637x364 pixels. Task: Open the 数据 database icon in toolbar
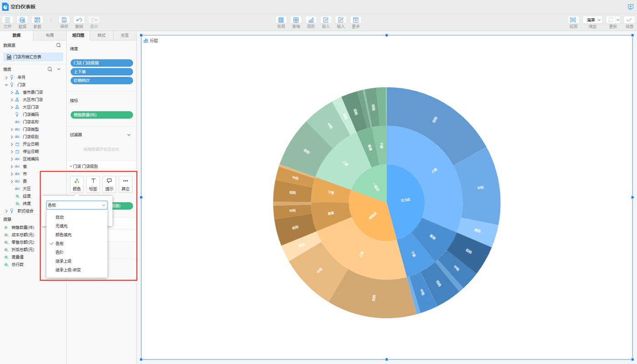[22, 20]
